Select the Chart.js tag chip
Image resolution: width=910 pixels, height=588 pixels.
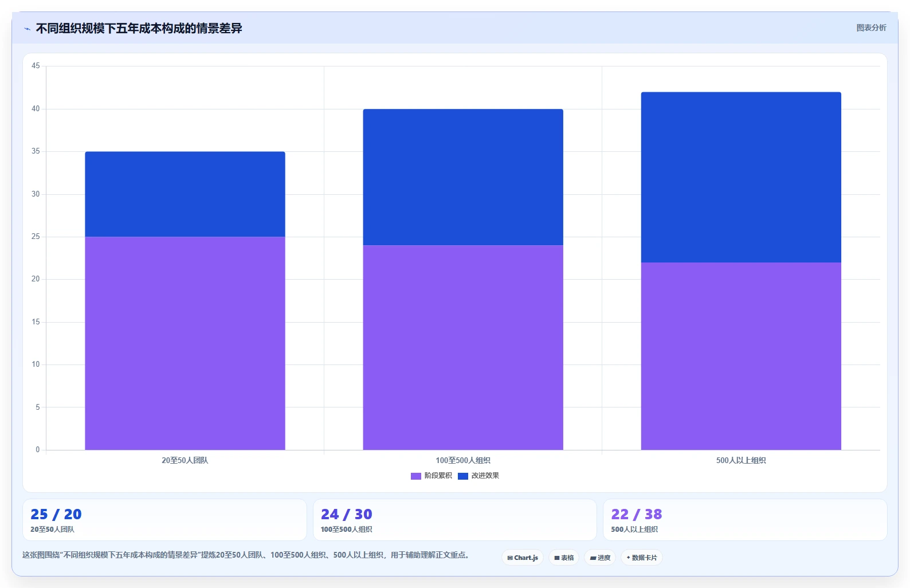point(523,558)
